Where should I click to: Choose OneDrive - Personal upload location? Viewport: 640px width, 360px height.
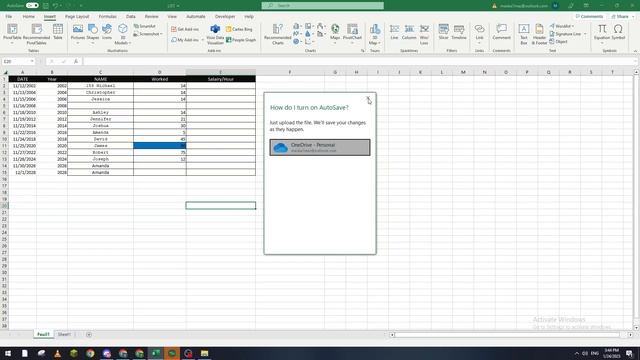[320, 147]
